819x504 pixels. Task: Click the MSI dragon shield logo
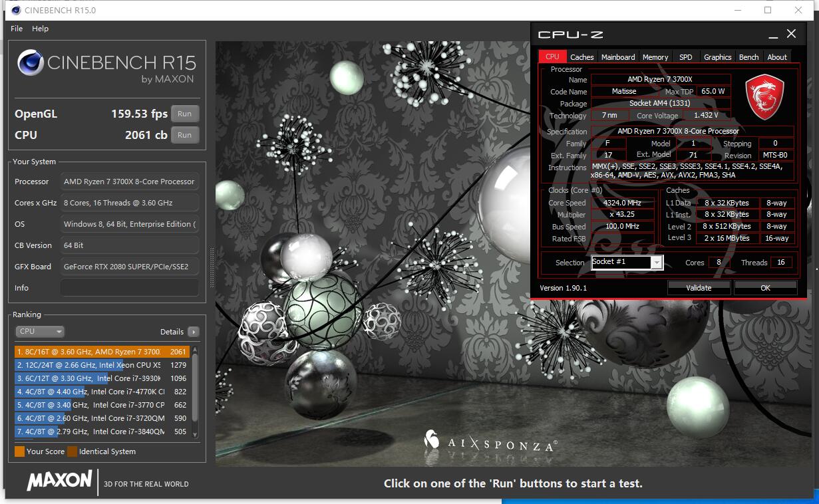(x=764, y=97)
